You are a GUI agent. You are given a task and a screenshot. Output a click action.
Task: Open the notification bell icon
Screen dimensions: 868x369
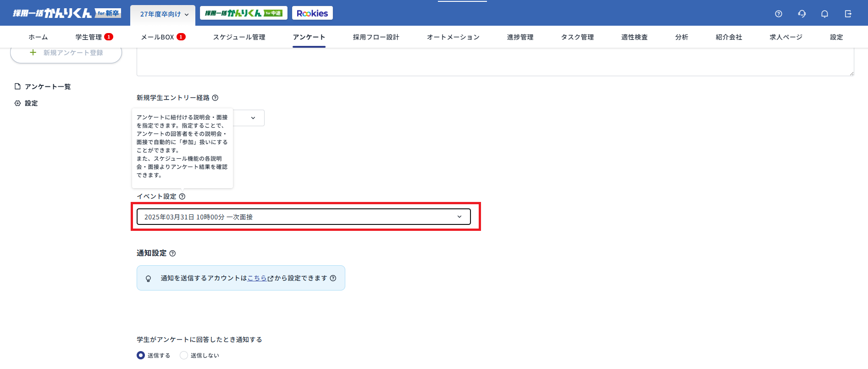point(825,14)
